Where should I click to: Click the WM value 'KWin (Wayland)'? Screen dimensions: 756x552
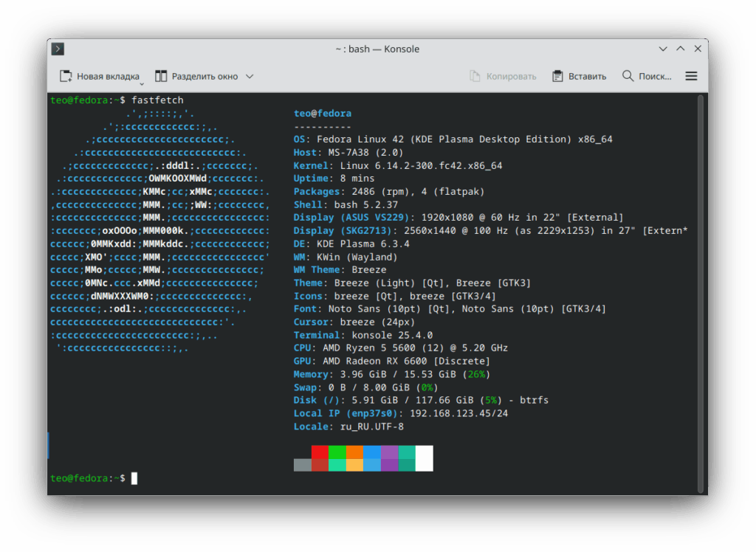pos(357,257)
